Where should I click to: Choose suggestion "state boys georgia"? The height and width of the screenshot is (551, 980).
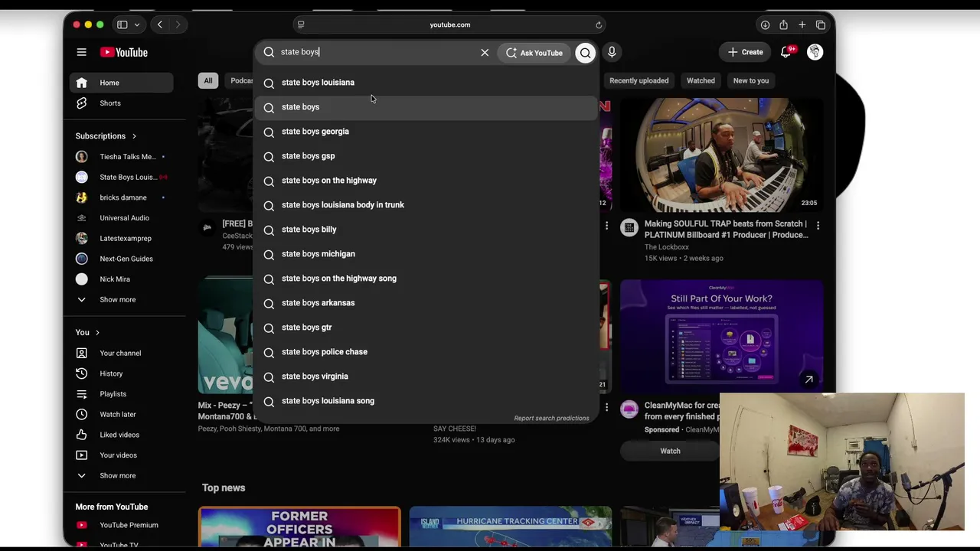(x=426, y=132)
